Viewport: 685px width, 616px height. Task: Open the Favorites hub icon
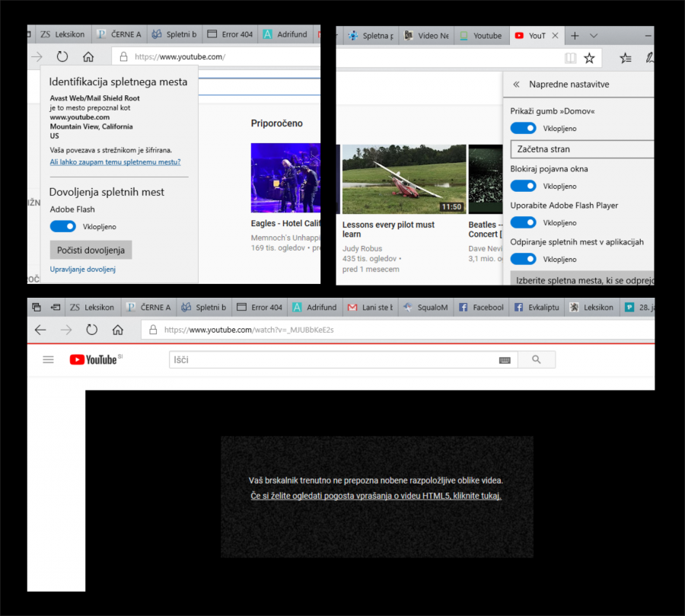pyautogui.click(x=626, y=58)
